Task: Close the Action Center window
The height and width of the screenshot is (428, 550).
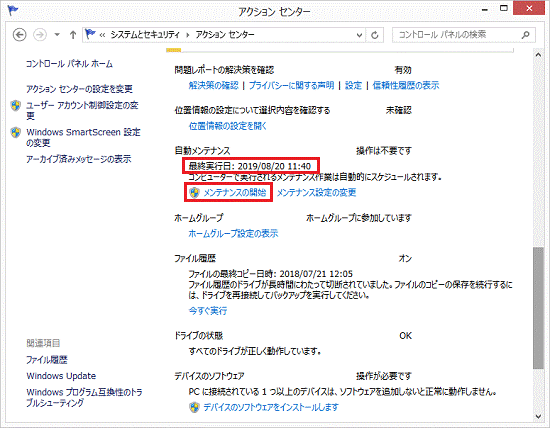Action: 529,8
